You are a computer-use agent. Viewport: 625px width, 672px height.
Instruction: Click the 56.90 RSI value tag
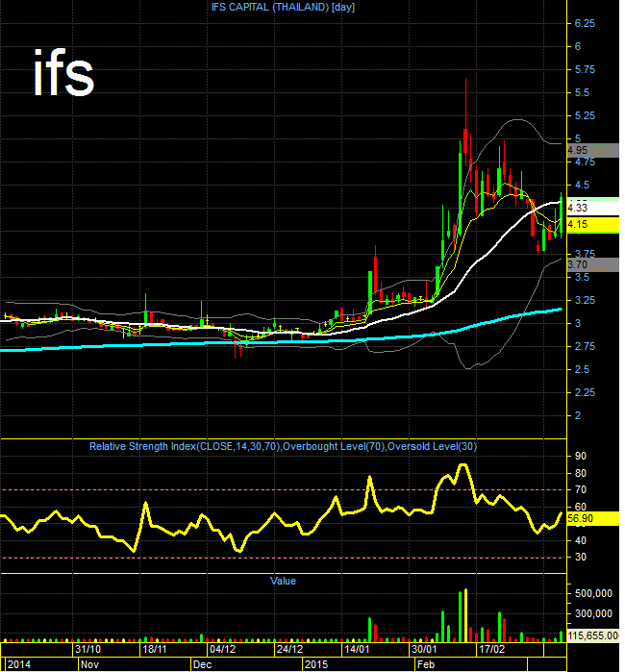(x=593, y=518)
